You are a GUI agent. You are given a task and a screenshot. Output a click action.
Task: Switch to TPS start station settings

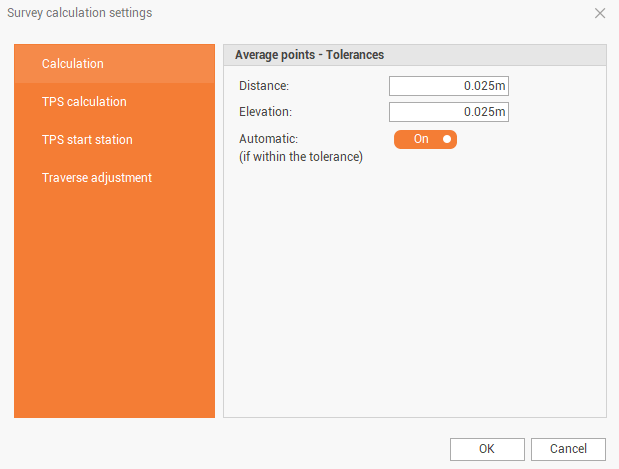tap(87, 140)
